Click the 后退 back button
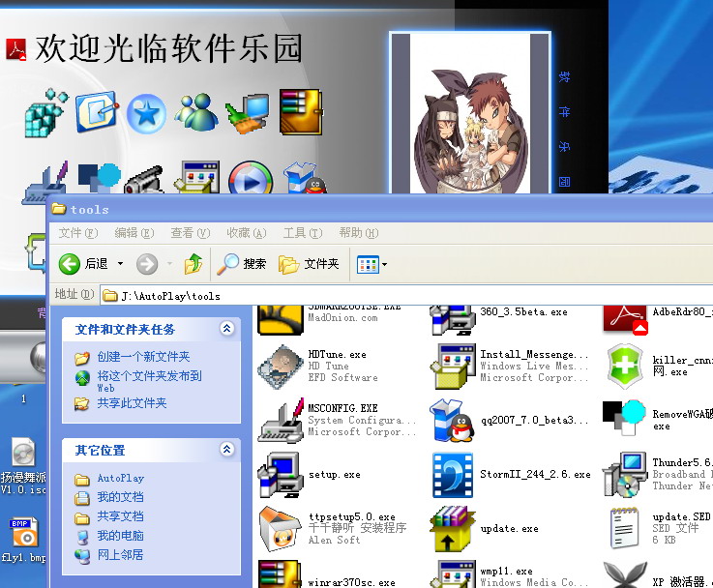Screen dimensions: 713x588 [x=83, y=264]
